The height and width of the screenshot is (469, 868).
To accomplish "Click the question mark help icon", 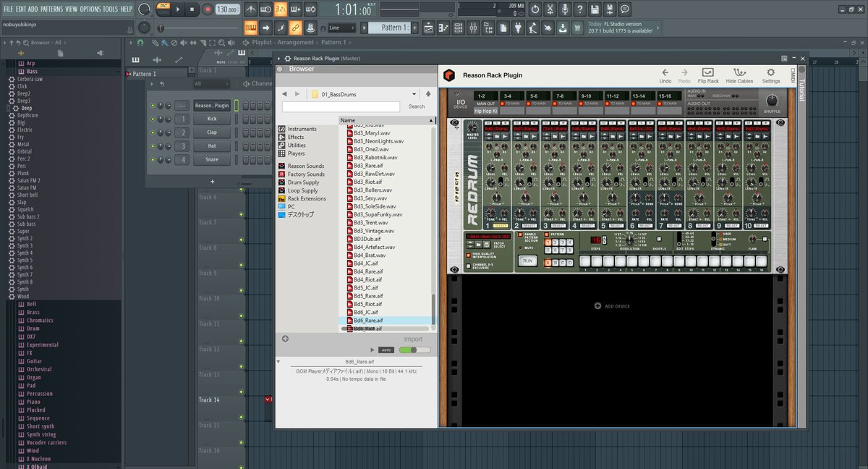I will [x=579, y=9].
